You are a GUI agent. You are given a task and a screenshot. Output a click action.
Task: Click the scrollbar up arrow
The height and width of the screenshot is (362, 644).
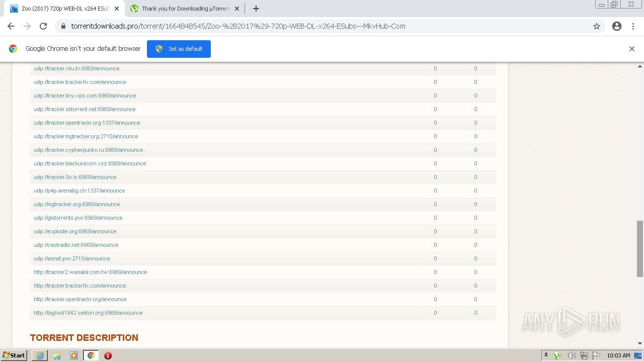(x=640, y=66)
